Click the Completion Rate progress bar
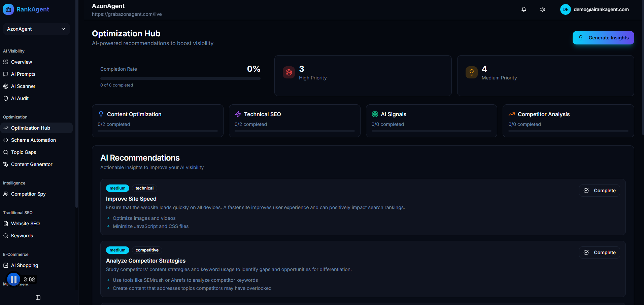 coord(180,78)
